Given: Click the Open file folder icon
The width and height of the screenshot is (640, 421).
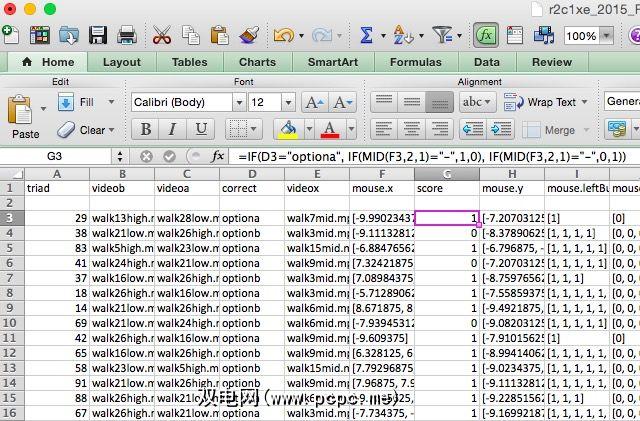Looking at the screenshot, I should point(69,35).
